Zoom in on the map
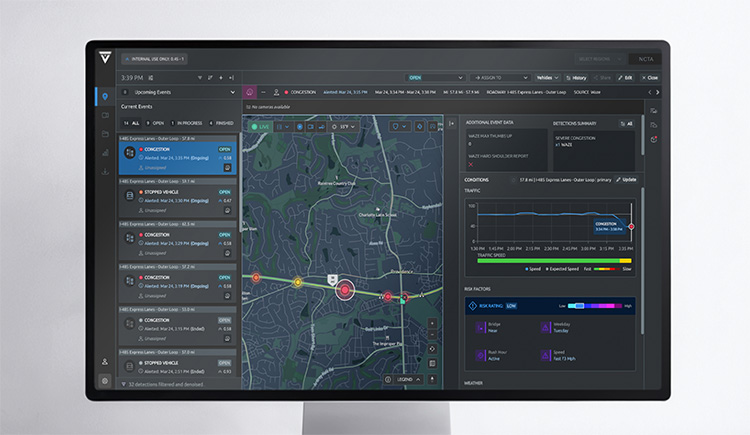750x435 pixels. [x=432, y=323]
